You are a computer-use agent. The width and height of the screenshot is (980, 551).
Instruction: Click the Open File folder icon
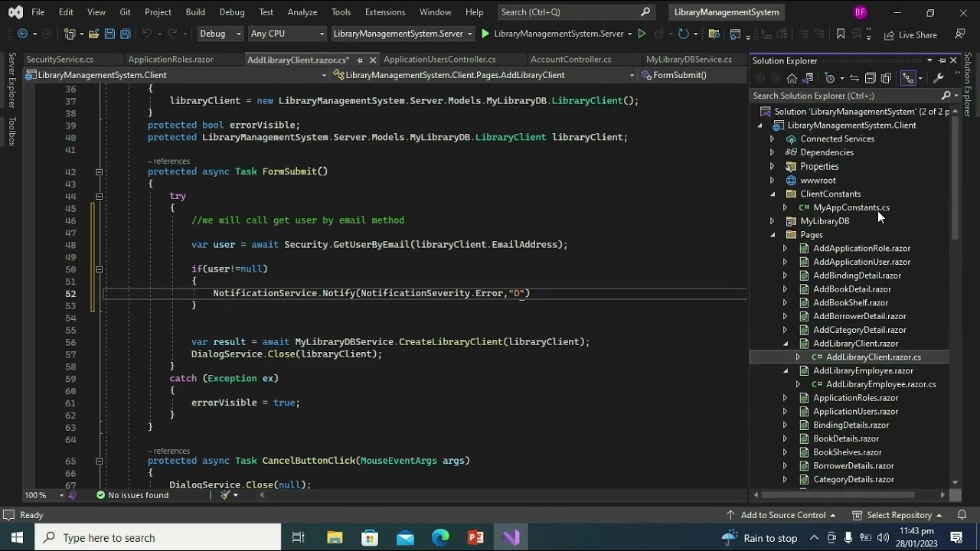93,34
